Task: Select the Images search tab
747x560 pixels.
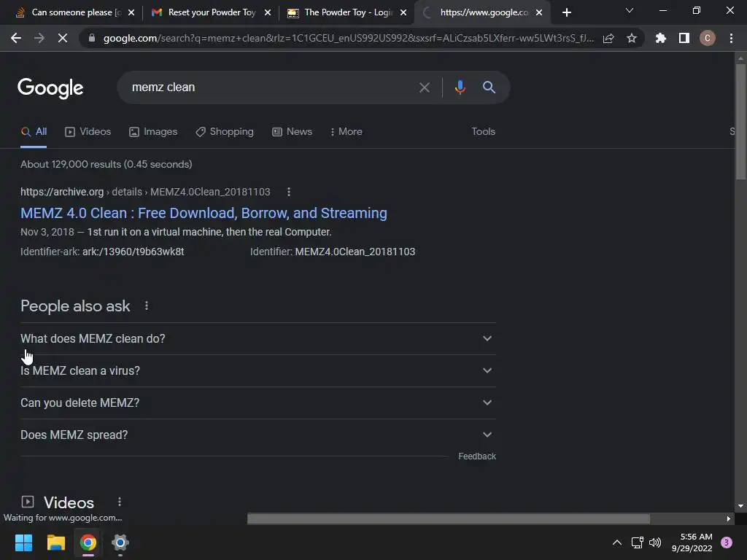Action: [153, 132]
